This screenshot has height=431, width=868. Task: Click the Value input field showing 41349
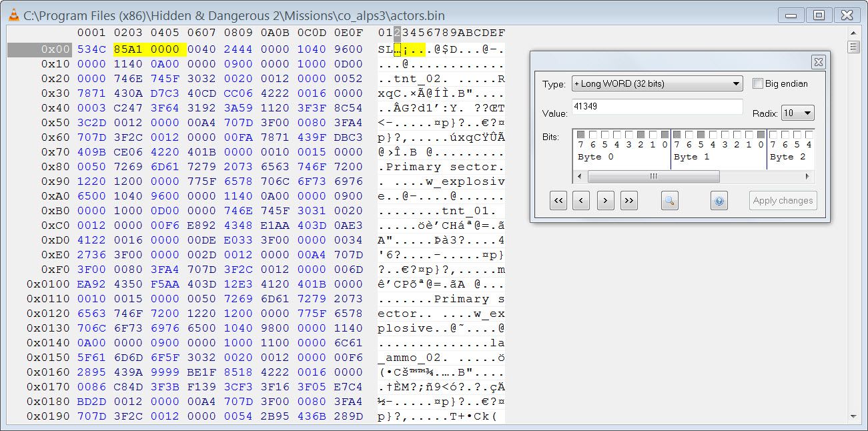(657, 107)
